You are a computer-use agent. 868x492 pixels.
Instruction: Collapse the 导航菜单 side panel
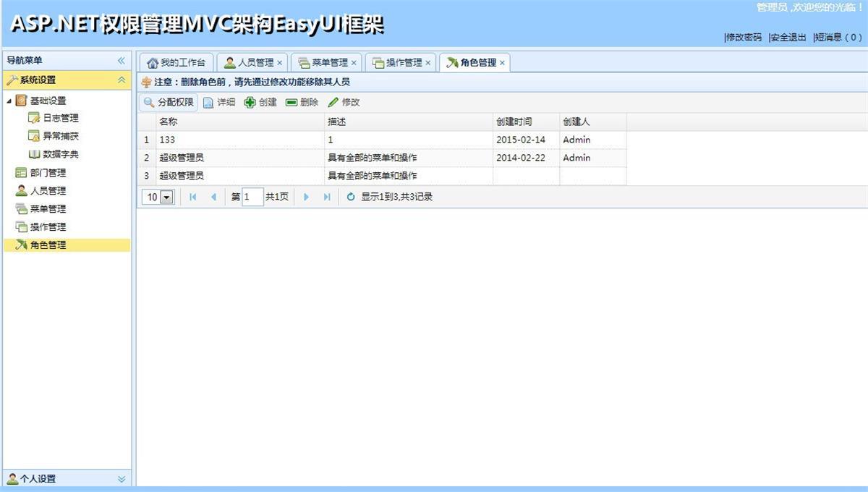122,61
